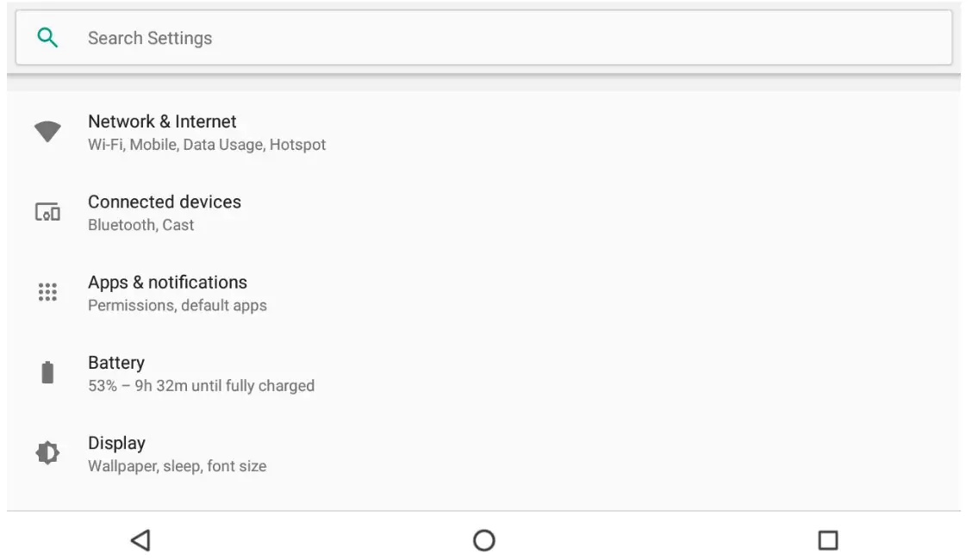Tap the Apps grid dots icon

[47, 292]
